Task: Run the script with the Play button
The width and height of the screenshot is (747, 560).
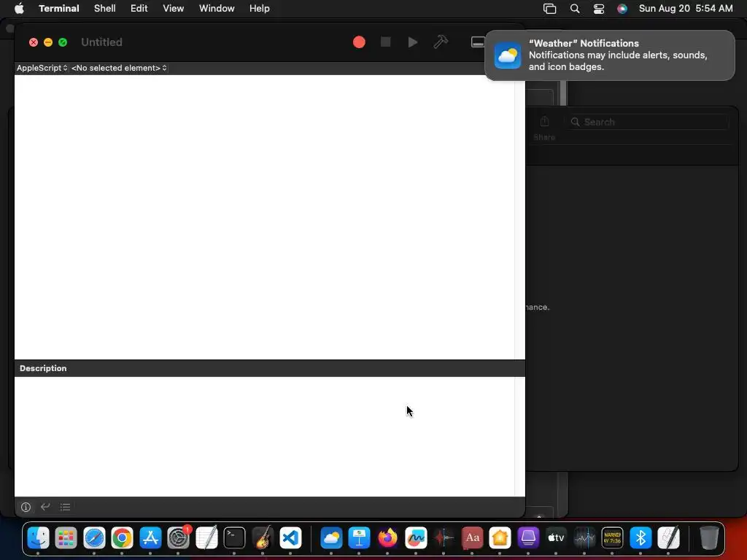Action: click(413, 42)
